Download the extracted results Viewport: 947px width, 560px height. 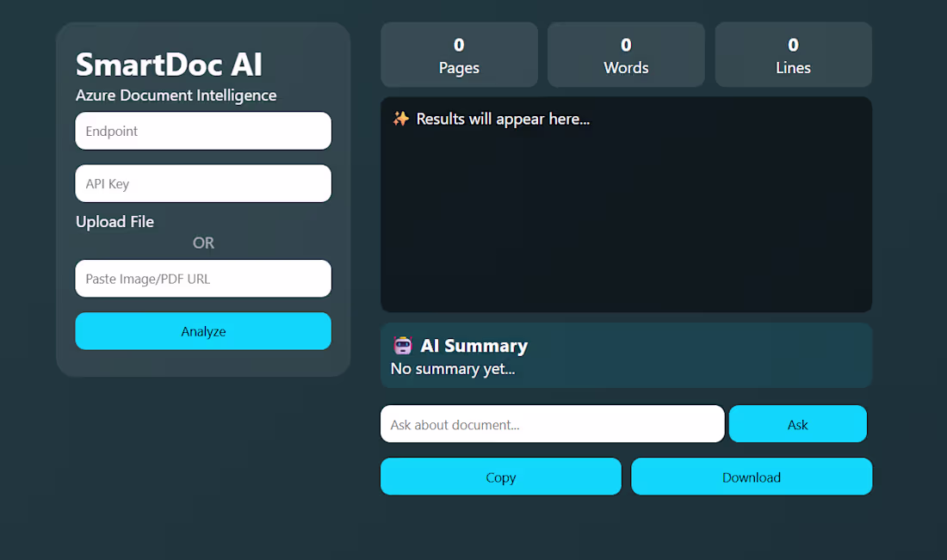(752, 477)
